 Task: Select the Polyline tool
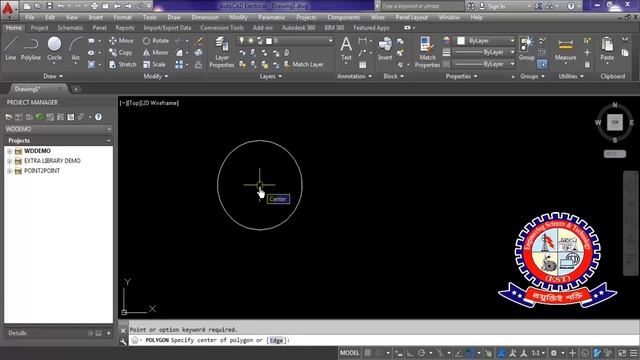pyautogui.click(x=31, y=49)
